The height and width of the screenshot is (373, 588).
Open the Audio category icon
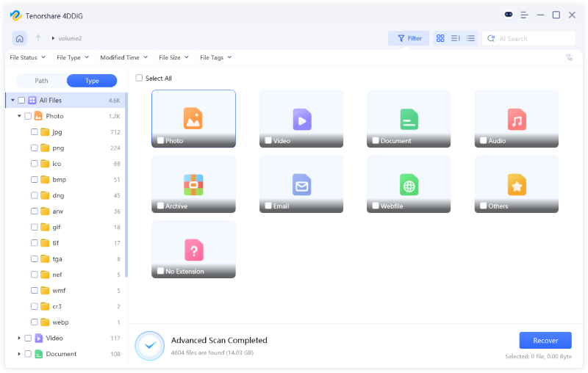click(517, 120)
